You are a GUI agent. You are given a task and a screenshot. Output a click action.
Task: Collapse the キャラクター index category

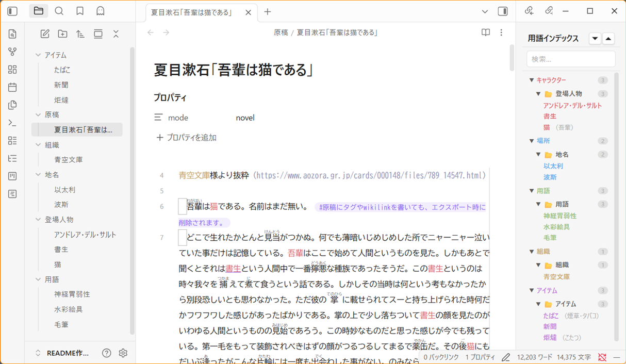532,80
